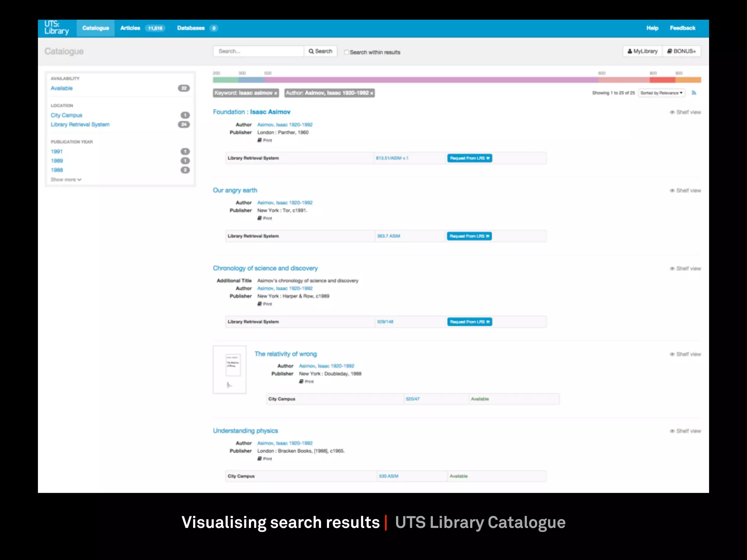Open The relativity of wrong title
This screenshot has width=747, height=560.
coord(286,354)
